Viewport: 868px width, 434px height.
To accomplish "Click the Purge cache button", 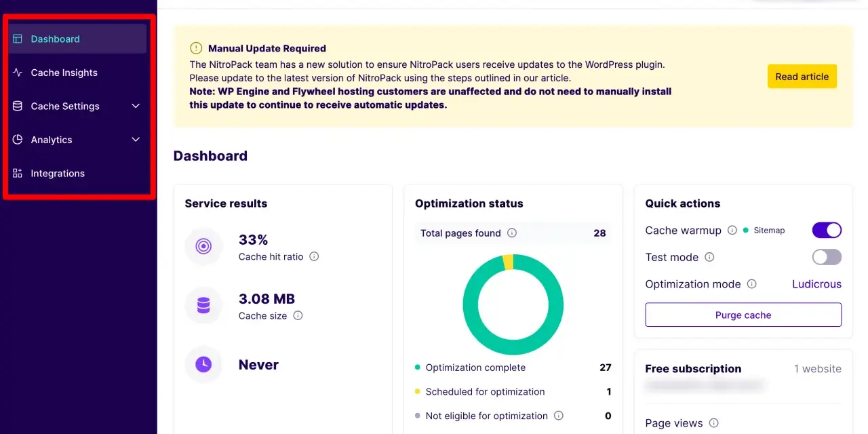I will (x=743, y=315).
